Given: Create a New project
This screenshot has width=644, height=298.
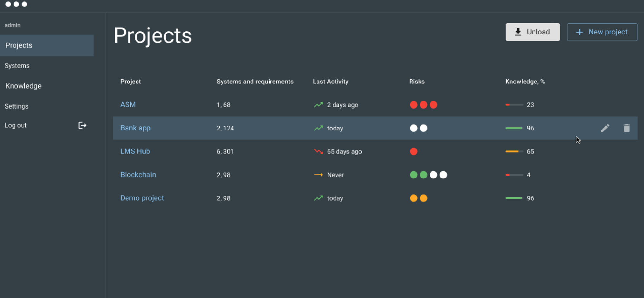Looking at the screenshot, I should [x=602, y=32].
